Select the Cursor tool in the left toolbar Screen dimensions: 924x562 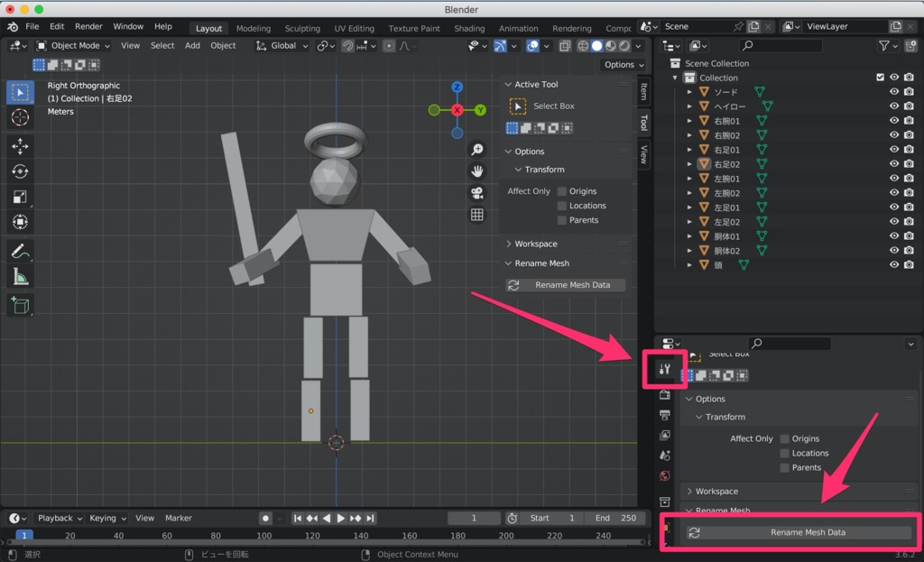tap(20, 117)
